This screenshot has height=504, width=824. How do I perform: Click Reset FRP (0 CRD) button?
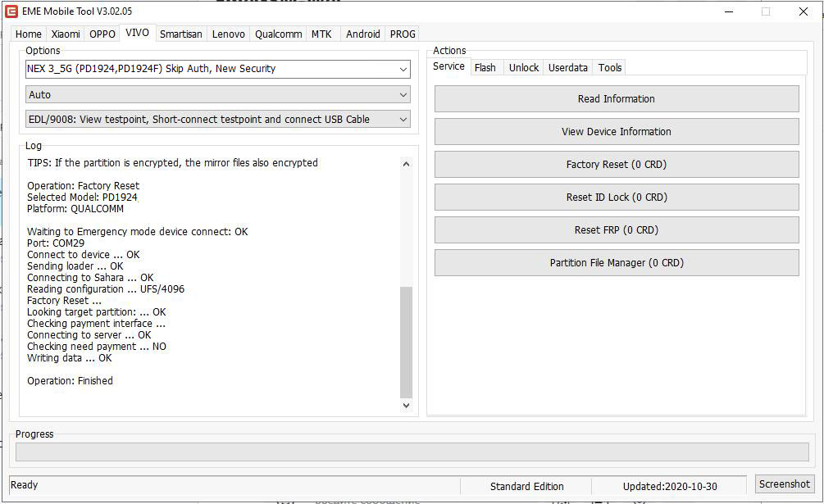point(617,230)
